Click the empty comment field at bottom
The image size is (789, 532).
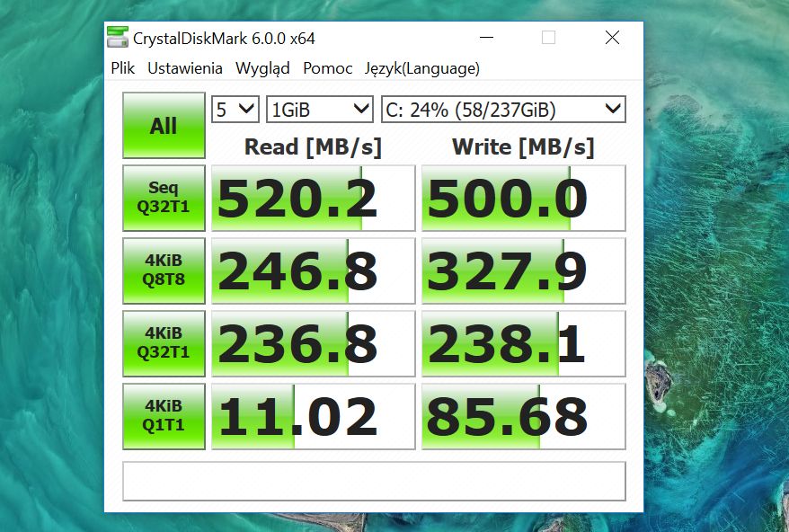coord(375,481)
